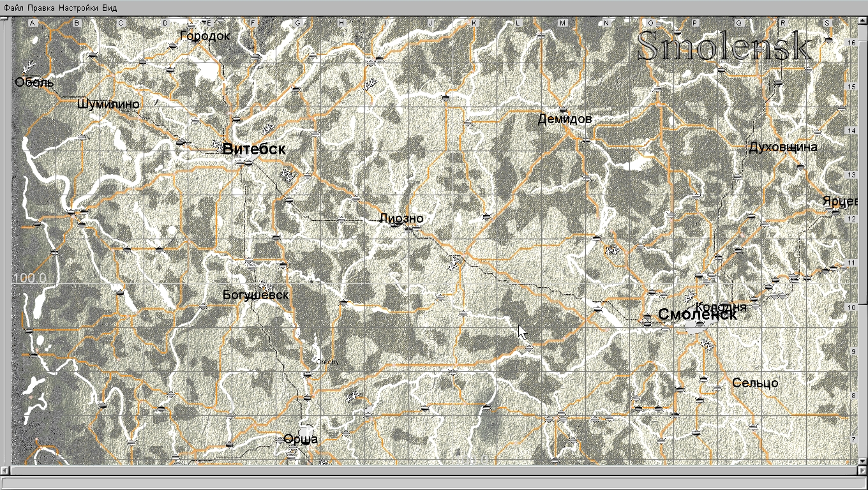Select the airfield icon northeast of Витебск
Viewport: 868px width, 490px height.
tap(267, 130)
